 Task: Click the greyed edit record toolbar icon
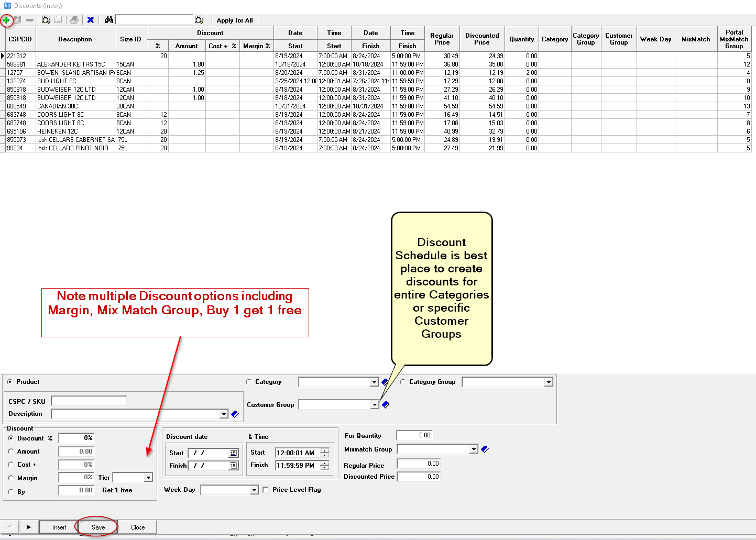tap(18, 20)
